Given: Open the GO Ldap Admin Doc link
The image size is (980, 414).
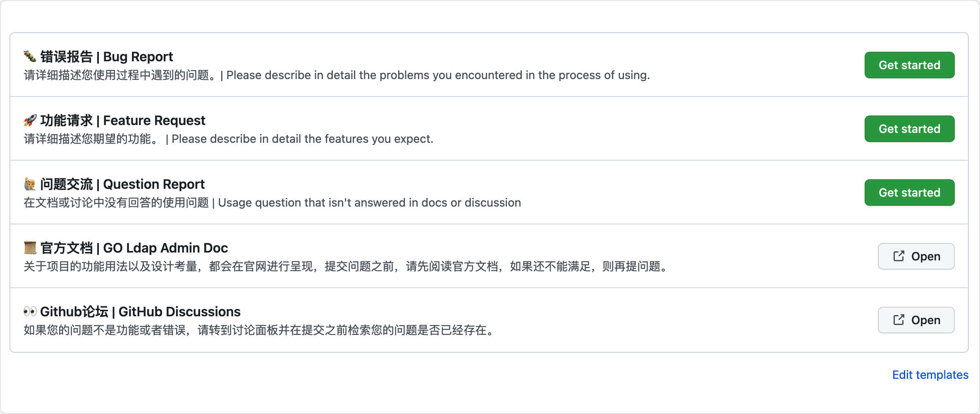Looking at the screenshot, I should (x=916, y=256).
